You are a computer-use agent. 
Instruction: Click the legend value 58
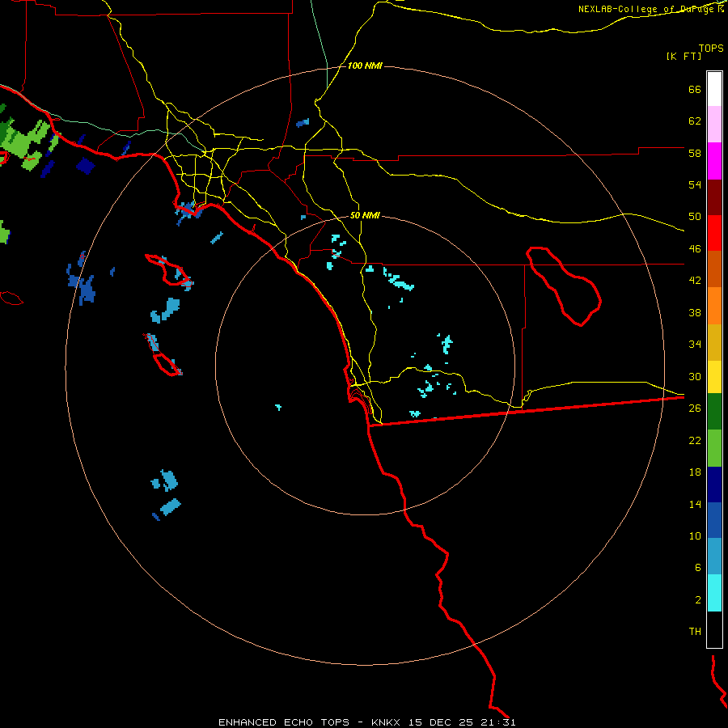point(695,153)
